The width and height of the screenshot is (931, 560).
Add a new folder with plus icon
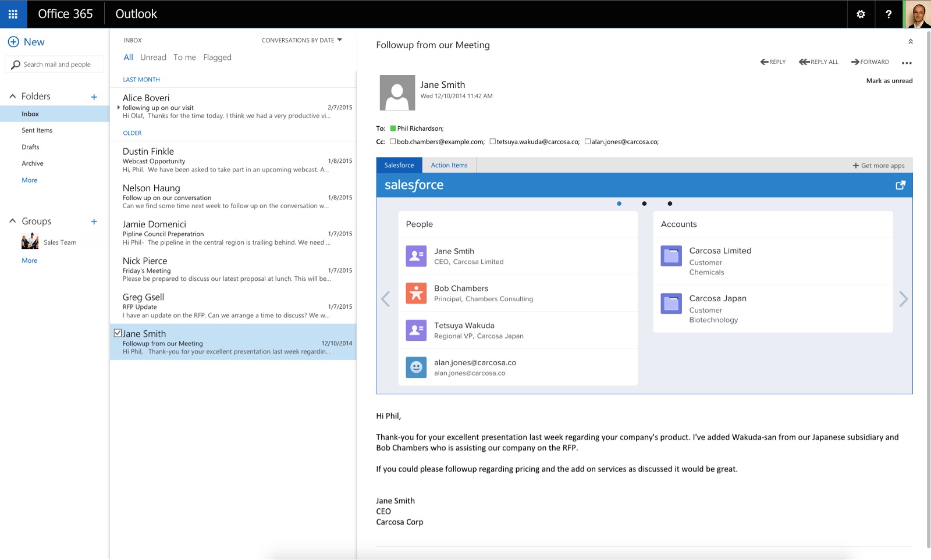click(x=94, y=97)
